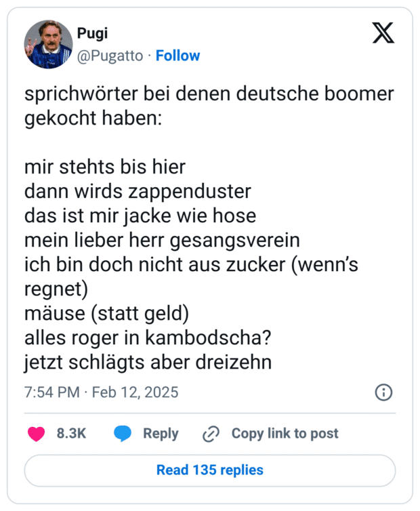Viewport: 420px width, 511px height.
Task: Click the line "jetzt schlägts aber dreizehn"
Action: 148,361
